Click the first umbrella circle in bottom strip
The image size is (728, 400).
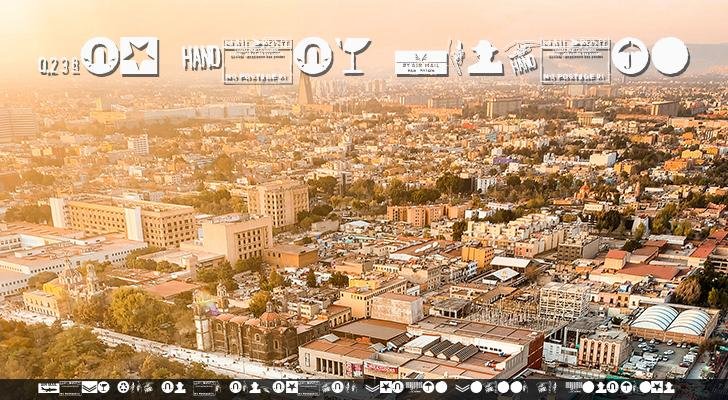(427, 387)
